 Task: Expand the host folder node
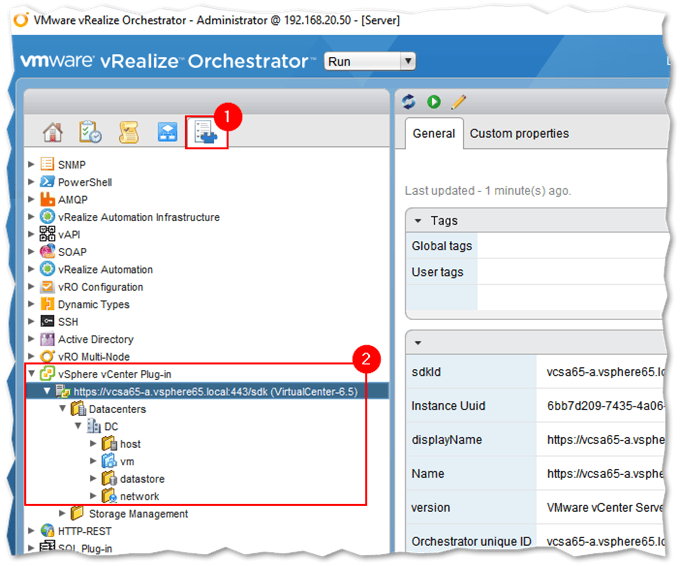pos(93,443)
